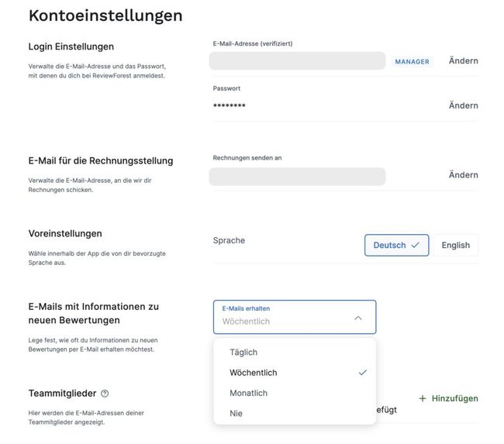
Task: Click Ändern next to the E-Mail-Adresse field
Action: tap(463, 61)
